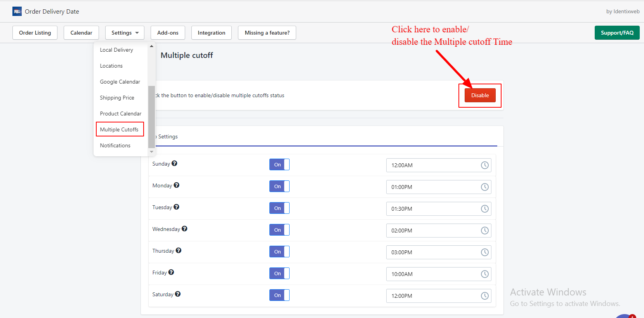The image size is (644, 318).
Task: Open time picker clock for Saturday cutoff
Action: [x=485, y=296]
